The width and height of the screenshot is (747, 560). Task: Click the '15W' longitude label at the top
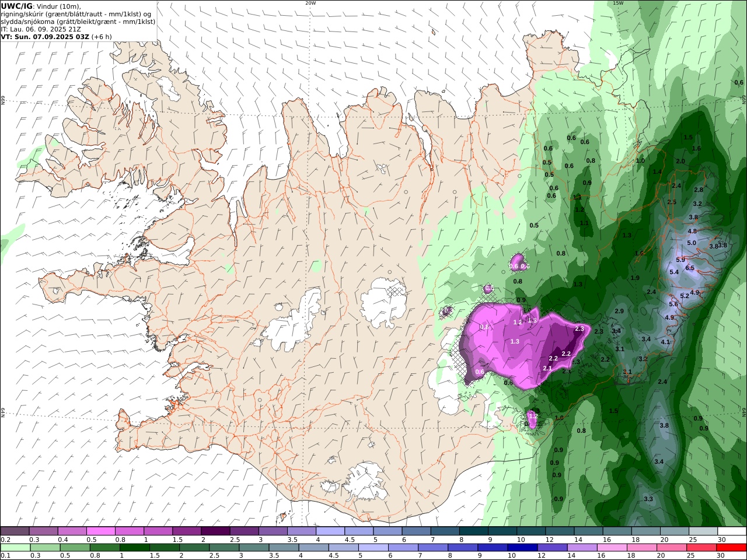(618, 3)
